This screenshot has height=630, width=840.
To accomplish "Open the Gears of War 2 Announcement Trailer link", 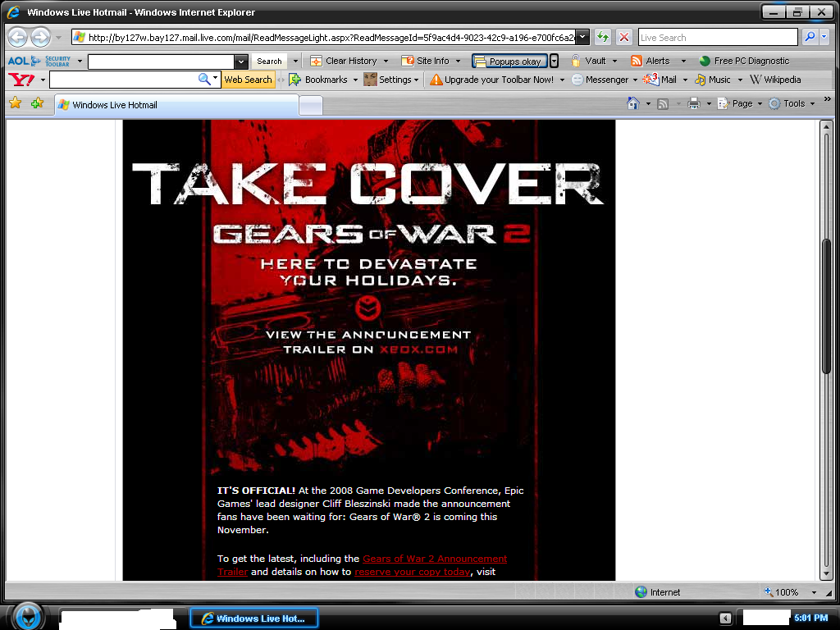I will pos(435,559).
